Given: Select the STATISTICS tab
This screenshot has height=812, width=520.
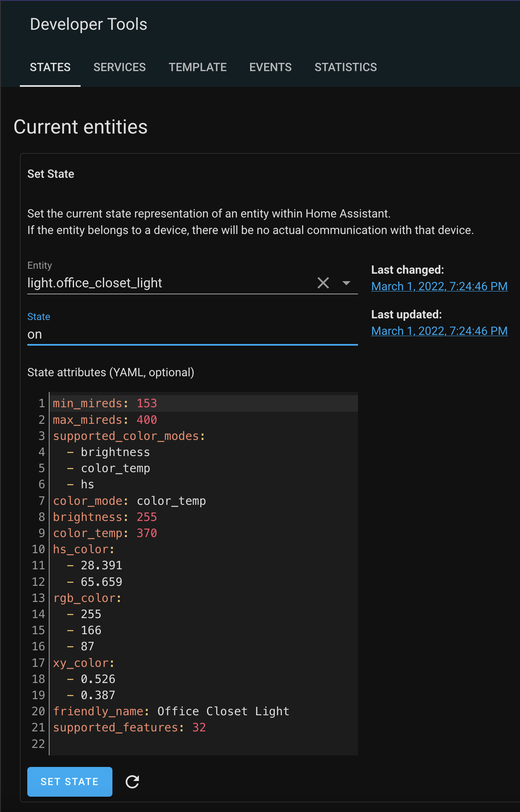Looking at the screenshot, I should click(x=346, y=67).
